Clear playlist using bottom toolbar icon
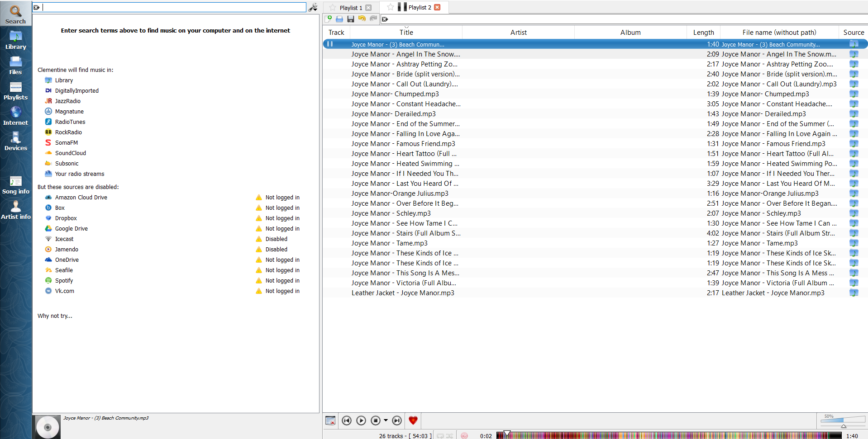 (x=330, y=420)
